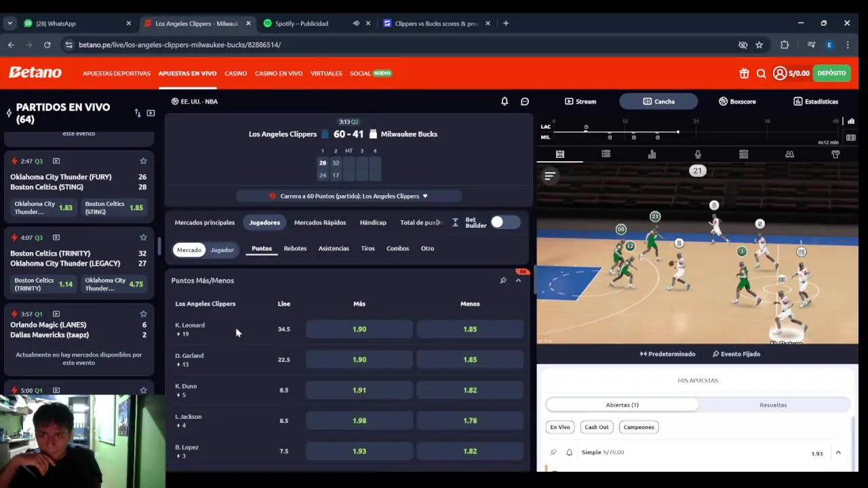Open the microphone commentary icon
This screenshot has height=488, width=868.
[x=698, y=155]
